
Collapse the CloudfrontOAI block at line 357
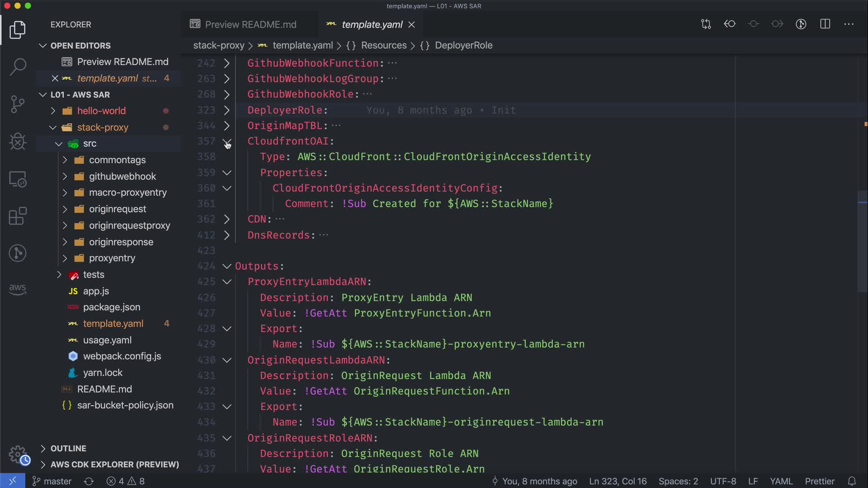(227, 141)
